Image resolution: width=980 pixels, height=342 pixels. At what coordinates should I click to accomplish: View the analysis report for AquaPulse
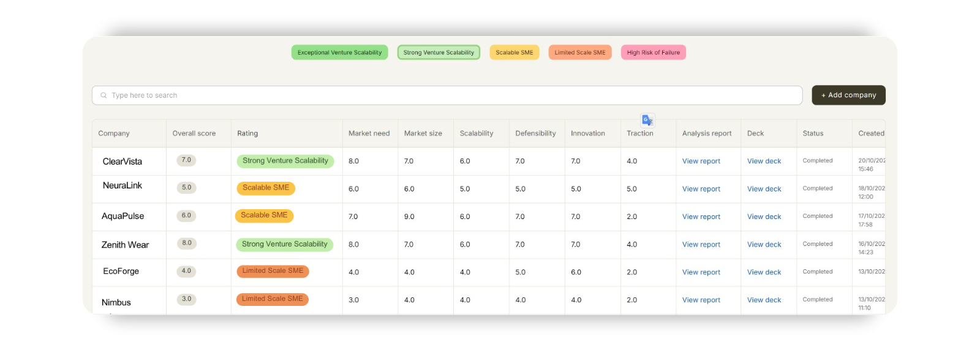(x=701, y=217)
